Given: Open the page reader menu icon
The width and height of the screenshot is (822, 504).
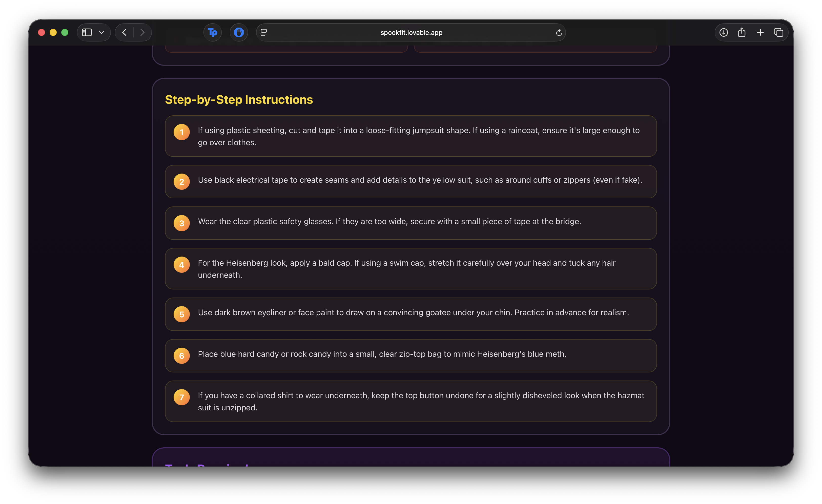Looking at the screenshot, I should coord(264,32).
